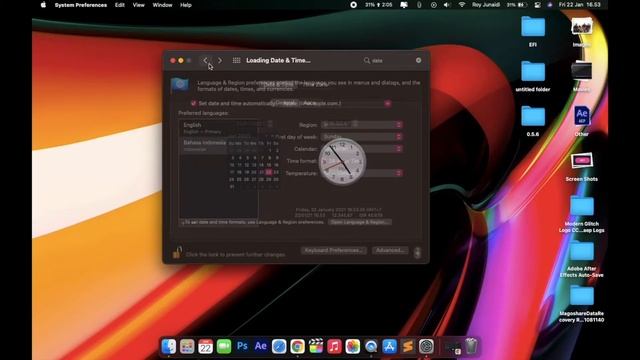Click Open Language & Region button

coord(359,222)
